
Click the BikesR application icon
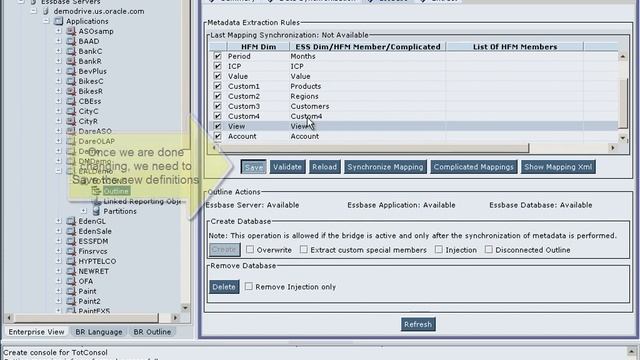click(71, 91)
